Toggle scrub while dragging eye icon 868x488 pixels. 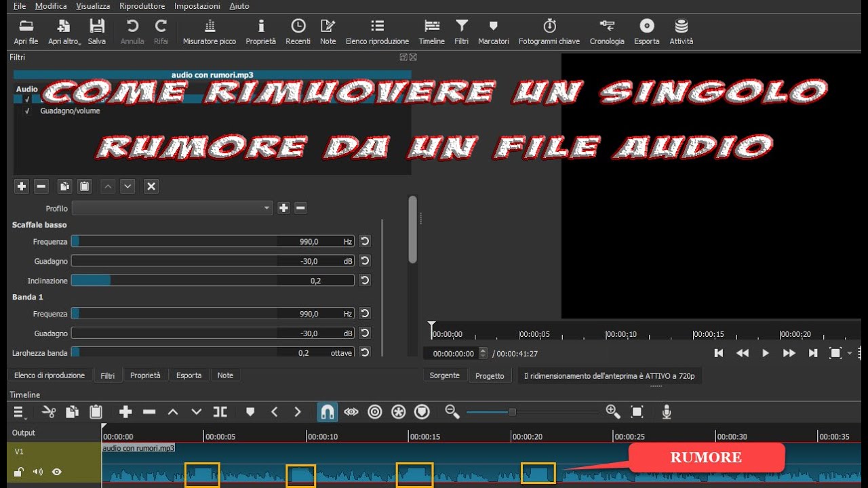tap(351, 411)
